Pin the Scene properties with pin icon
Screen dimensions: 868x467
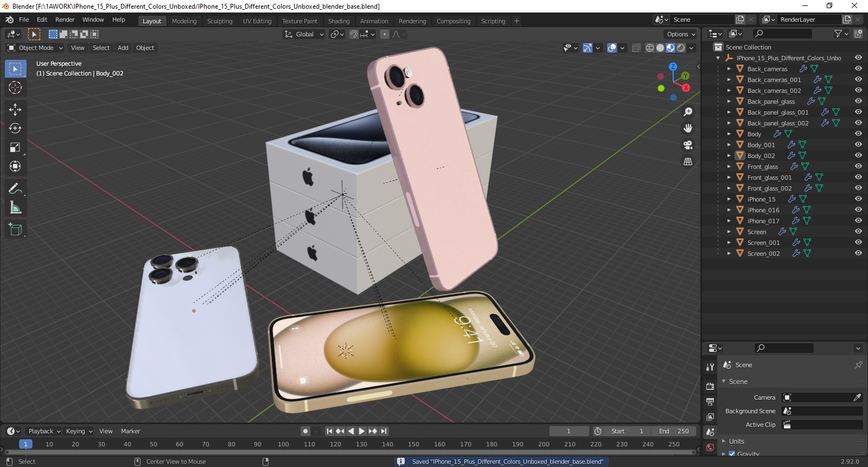(x=858, y=365)
